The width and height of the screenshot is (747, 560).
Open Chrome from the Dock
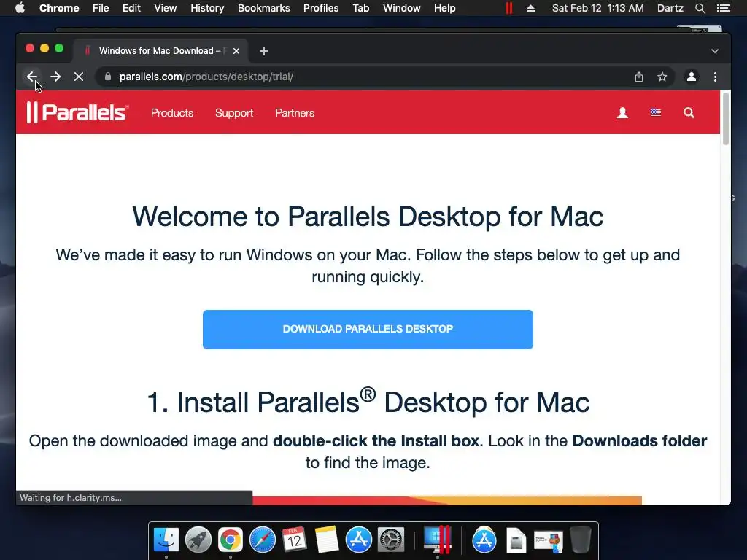click(x=230, y=540)
